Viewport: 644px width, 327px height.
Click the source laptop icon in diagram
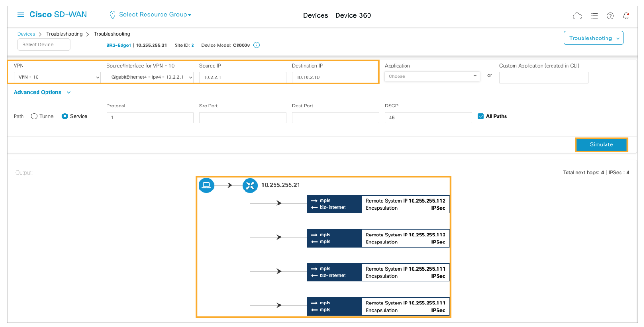click(x=206, y=185)
